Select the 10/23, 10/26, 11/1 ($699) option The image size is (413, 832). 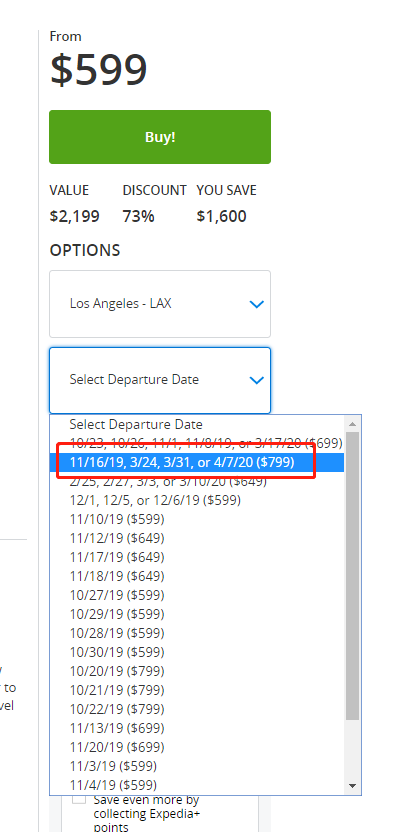[197, 443]
